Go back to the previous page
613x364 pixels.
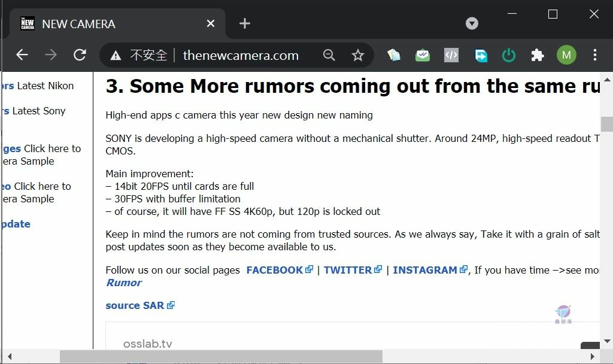22,55
